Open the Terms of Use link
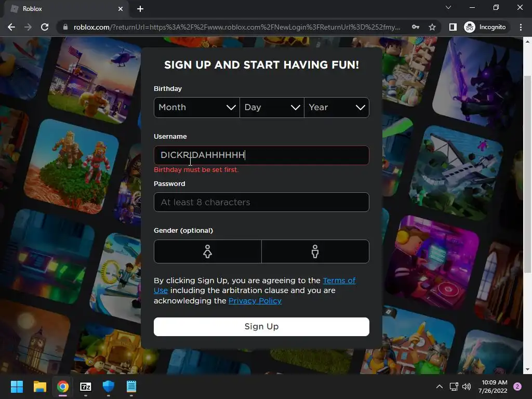The image size is (532, 399). click(339, 281)
